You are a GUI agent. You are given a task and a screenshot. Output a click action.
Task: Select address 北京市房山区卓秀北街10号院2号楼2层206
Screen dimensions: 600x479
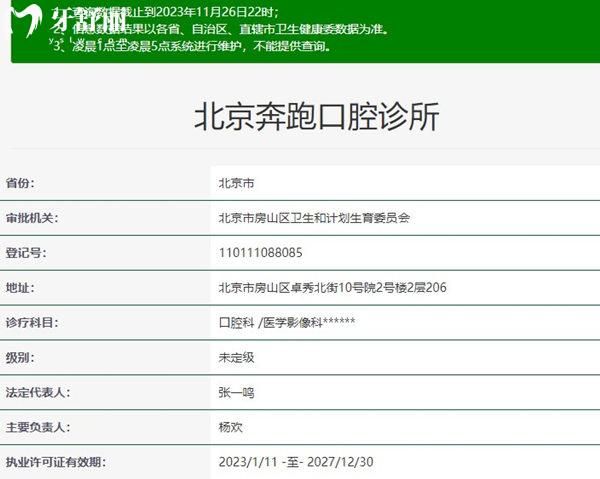[x=333, y=288]
